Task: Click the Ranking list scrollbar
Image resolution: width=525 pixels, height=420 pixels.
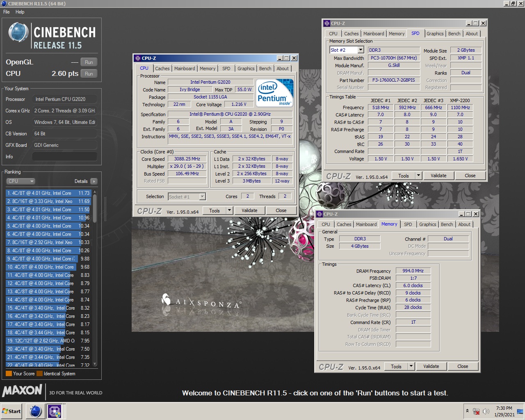Action: click(x=95, y=278)
